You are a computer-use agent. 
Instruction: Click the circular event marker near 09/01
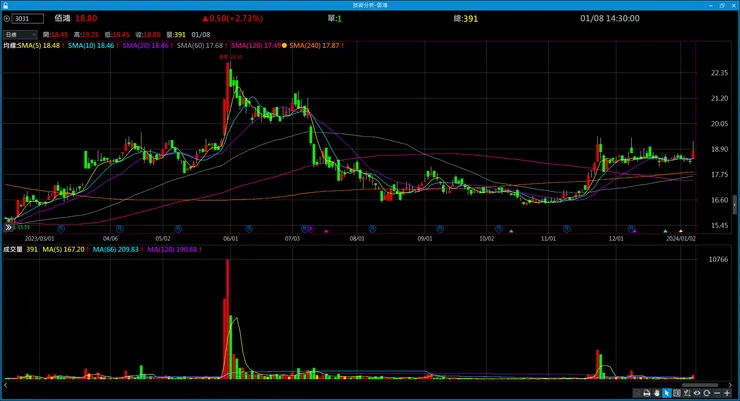[x=440, y=229]
